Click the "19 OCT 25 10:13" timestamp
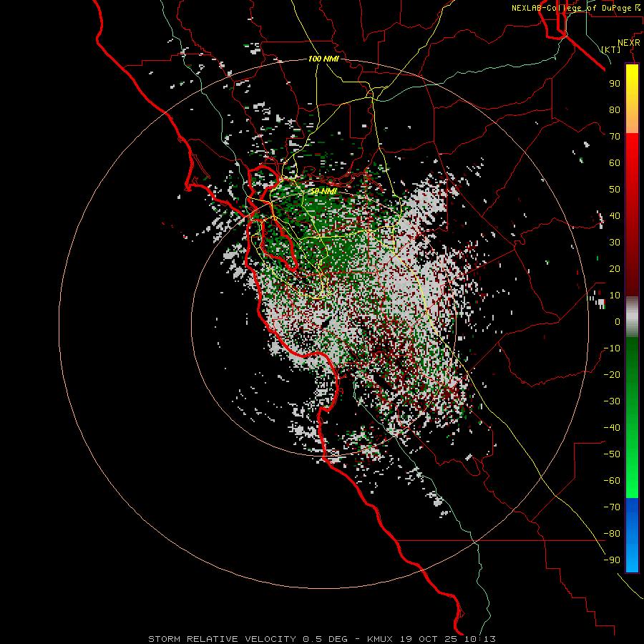Screen dimensions: 644x644 click(448, 639)
